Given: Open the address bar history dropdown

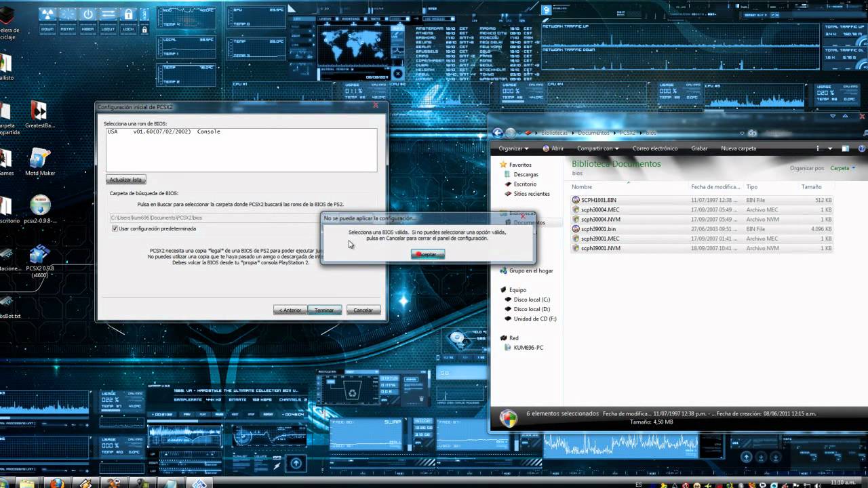Looking at the screenshot, I should [x=742, y=133].
